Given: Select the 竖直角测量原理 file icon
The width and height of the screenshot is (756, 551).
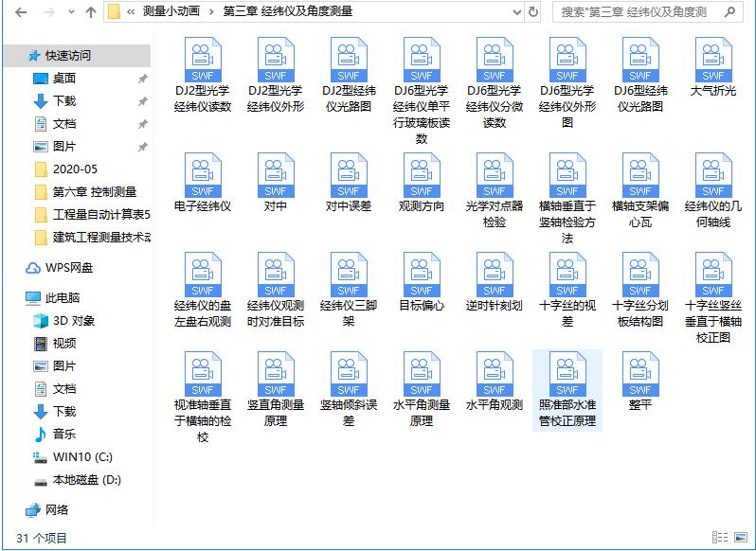Looking at the screenshot, I should [276, 374].
